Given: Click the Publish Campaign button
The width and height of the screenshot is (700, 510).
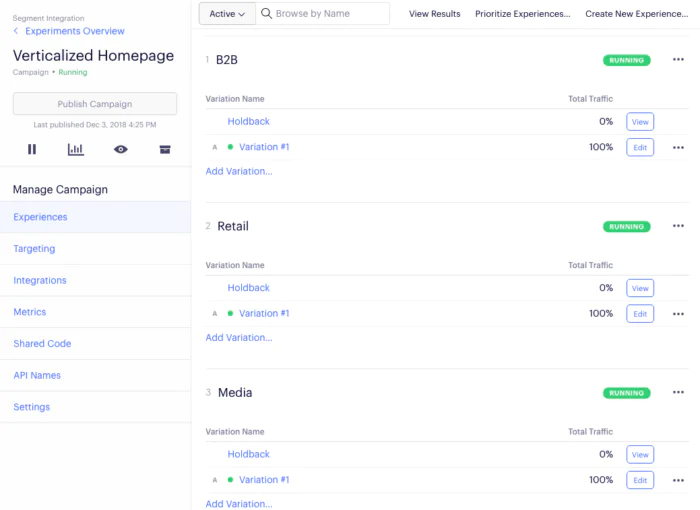Looking at the screenshot, I should pyautogui.click(x=94, y=104).
